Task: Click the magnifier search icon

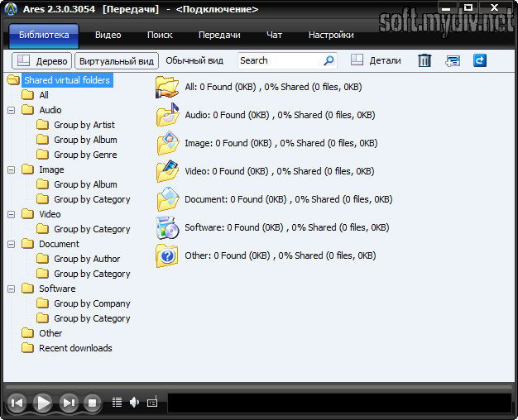Action: click(329, 60)
